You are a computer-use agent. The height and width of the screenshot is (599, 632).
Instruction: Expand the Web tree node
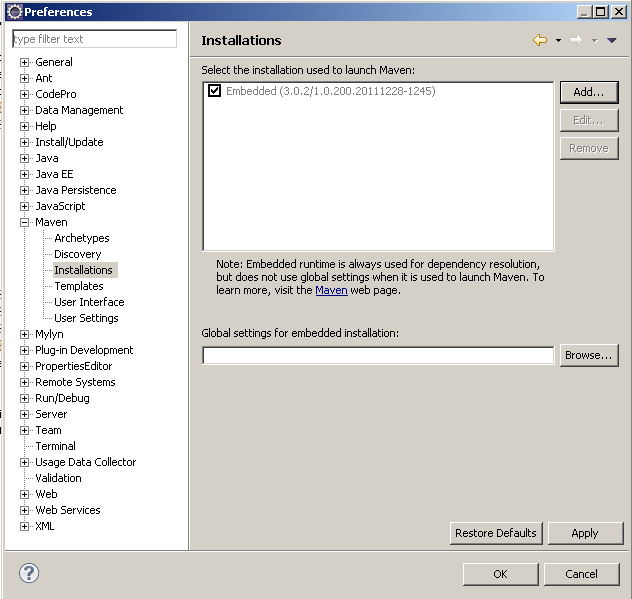25,494
